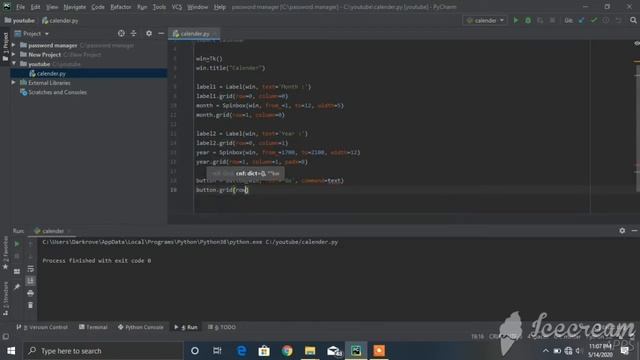The width and height of the screenshot is (640, 360).
Task: Run the calender configuration with green play button
Action: click(x=516, y=20)
